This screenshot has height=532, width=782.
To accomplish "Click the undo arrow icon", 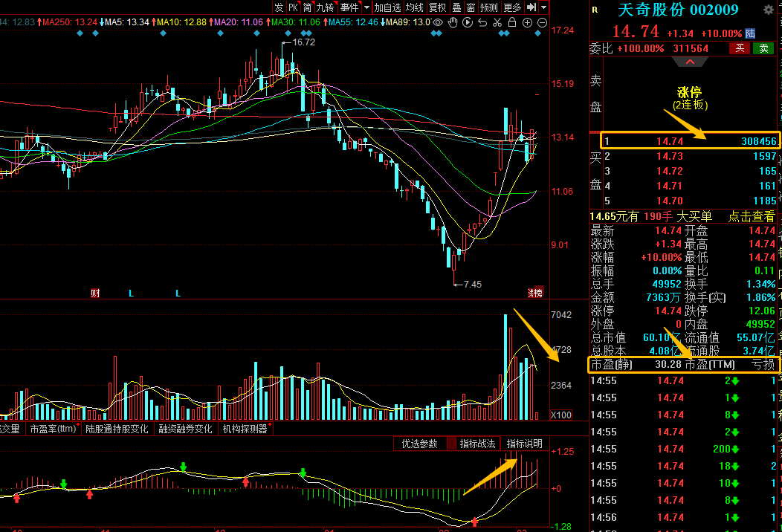I will (482, 22).
